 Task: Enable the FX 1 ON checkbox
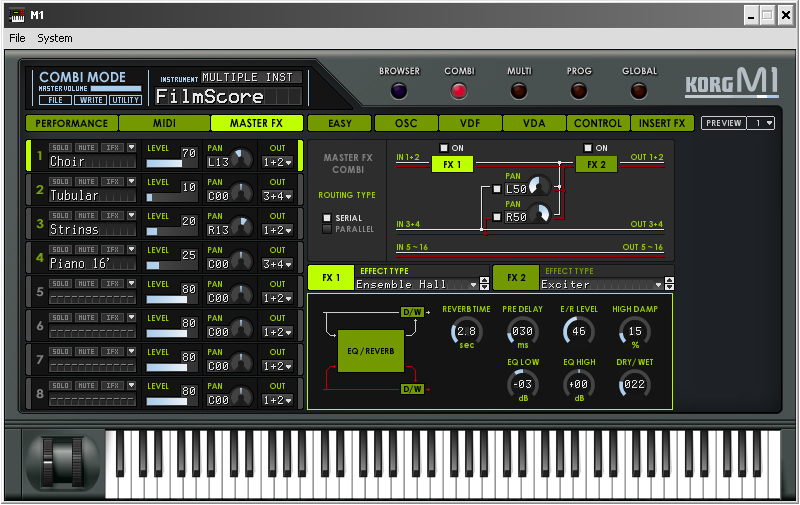[444, 148]
